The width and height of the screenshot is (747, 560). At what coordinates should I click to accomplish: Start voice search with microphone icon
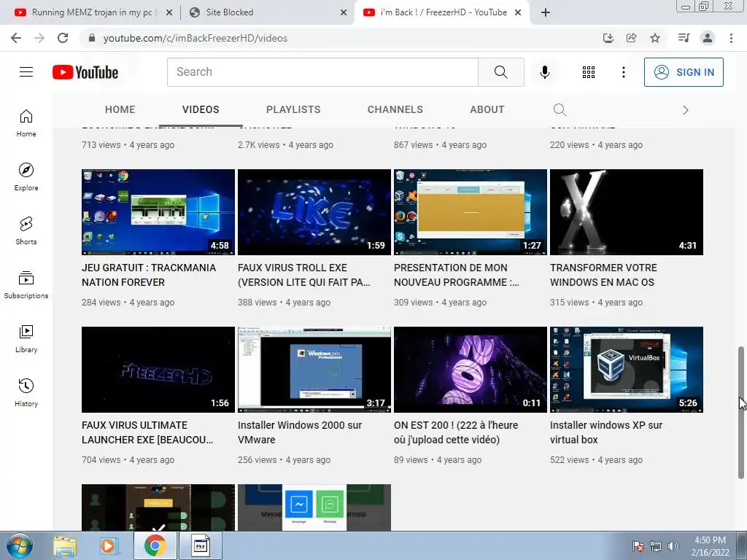pos(544,72)
